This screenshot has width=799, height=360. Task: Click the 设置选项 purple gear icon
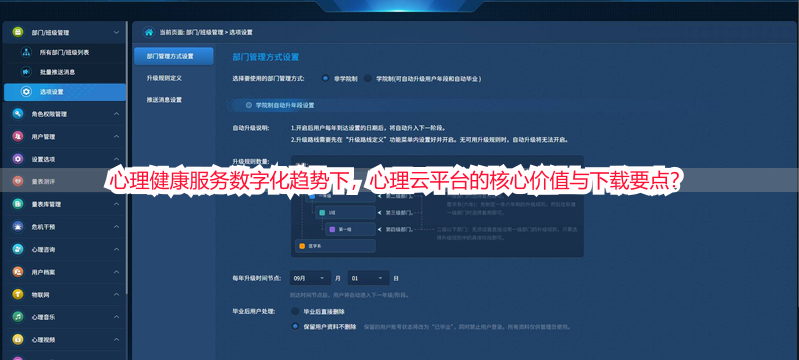click(18, 159)
